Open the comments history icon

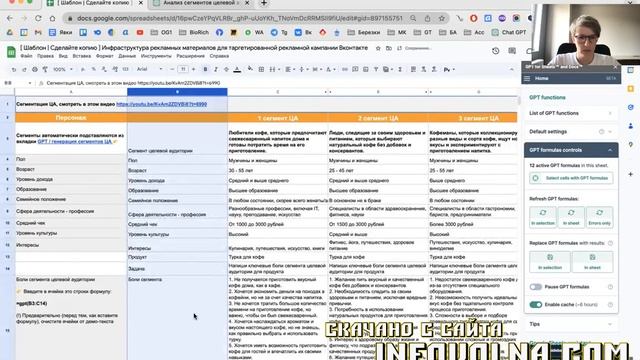(x=512, y=51)
